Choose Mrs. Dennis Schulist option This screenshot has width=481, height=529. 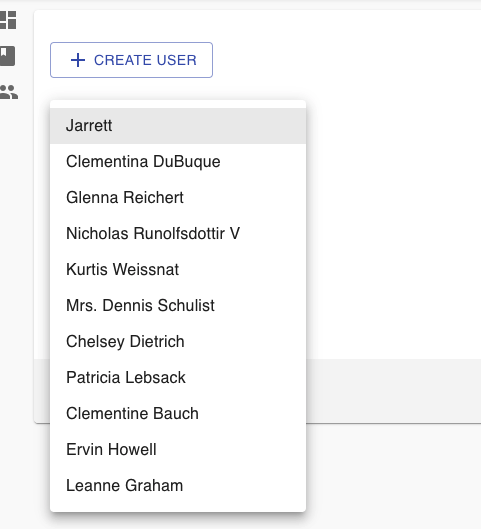click(178, 306)
